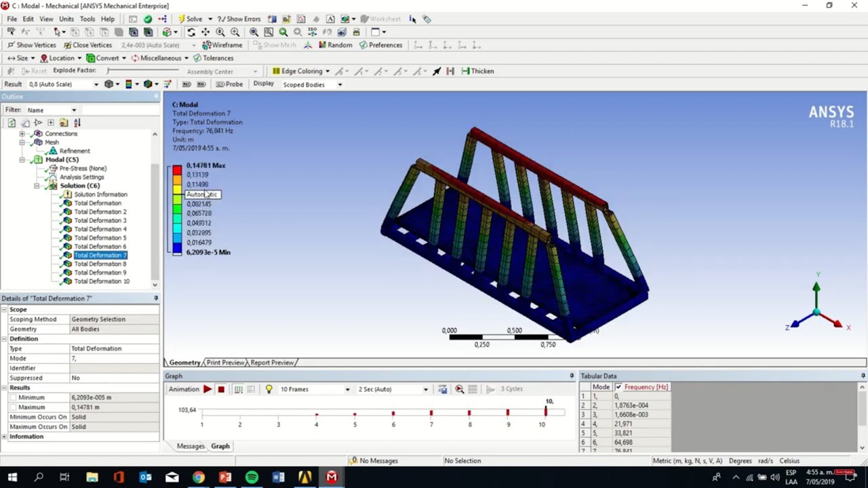The image size is (868, 488).
Task: Click the Zoom to Fit magnifier icon
Action: click(254, 32)
